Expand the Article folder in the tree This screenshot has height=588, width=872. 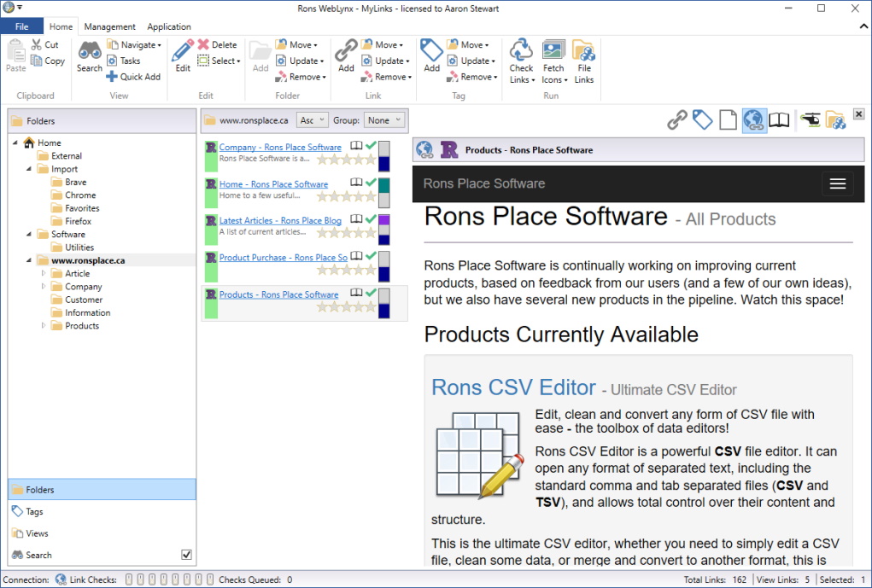pos(44,273)
